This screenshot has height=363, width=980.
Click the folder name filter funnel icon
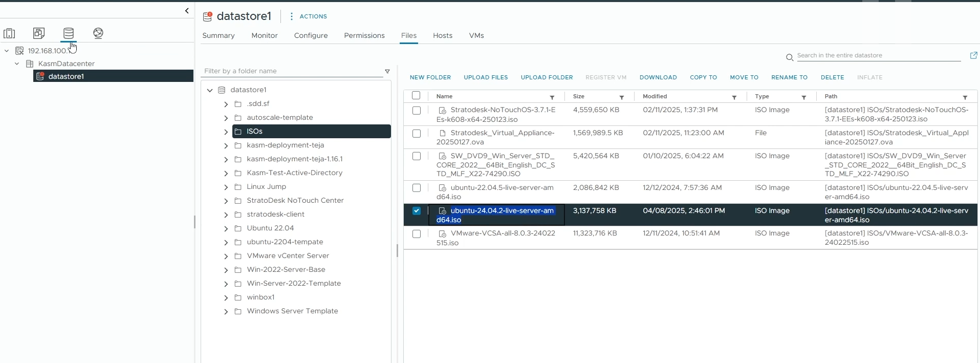click(x=387, y=72)
